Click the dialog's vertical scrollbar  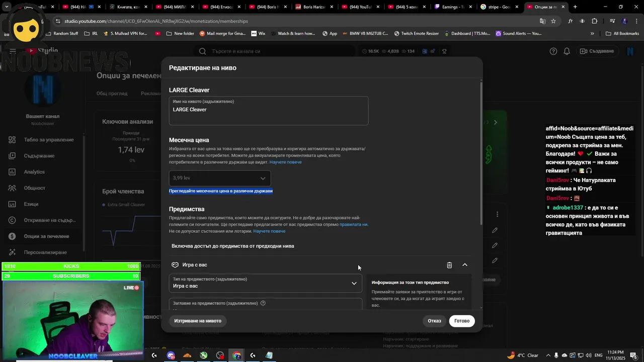[x=481, y=152]
